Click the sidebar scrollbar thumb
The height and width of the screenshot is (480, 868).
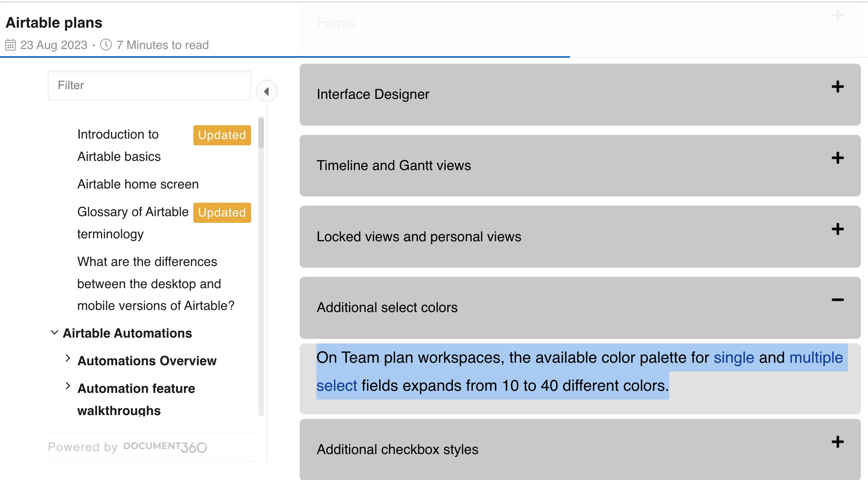click(261, 133)
